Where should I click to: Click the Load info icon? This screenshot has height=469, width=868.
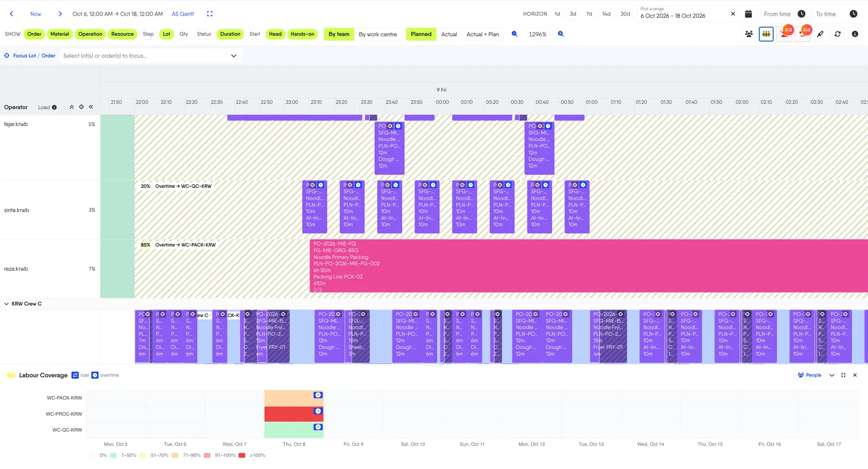coord(54,107)
